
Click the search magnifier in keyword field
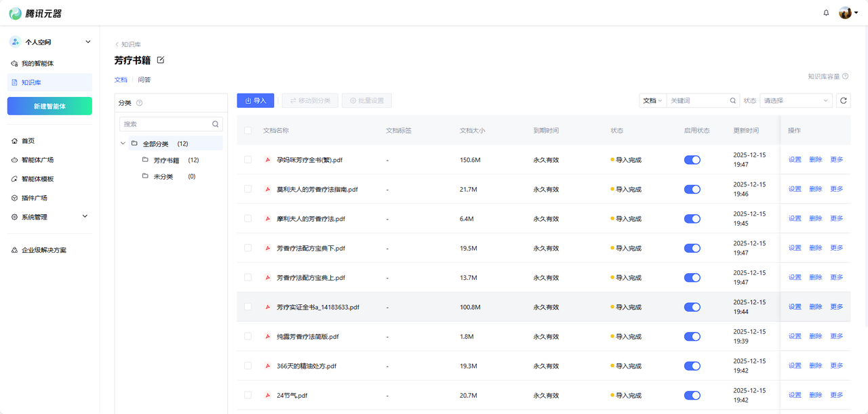[733, 100]
